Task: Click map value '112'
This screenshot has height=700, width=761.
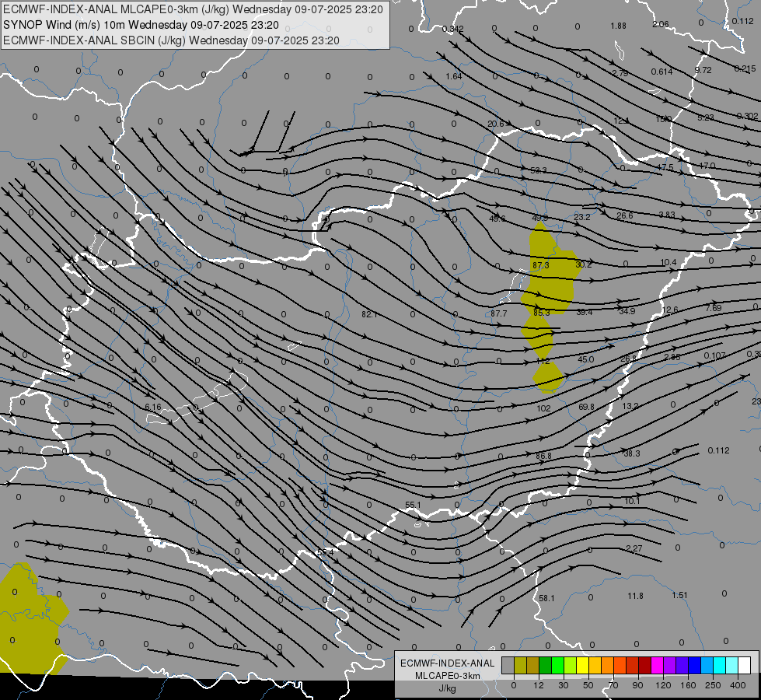Action: click(x=543, y=361)
